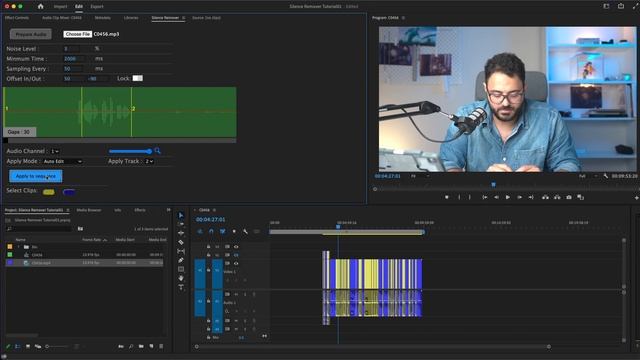640x360 pixels.
Task: Toggle Snap in the timeline
Action: tap(211, 231)
